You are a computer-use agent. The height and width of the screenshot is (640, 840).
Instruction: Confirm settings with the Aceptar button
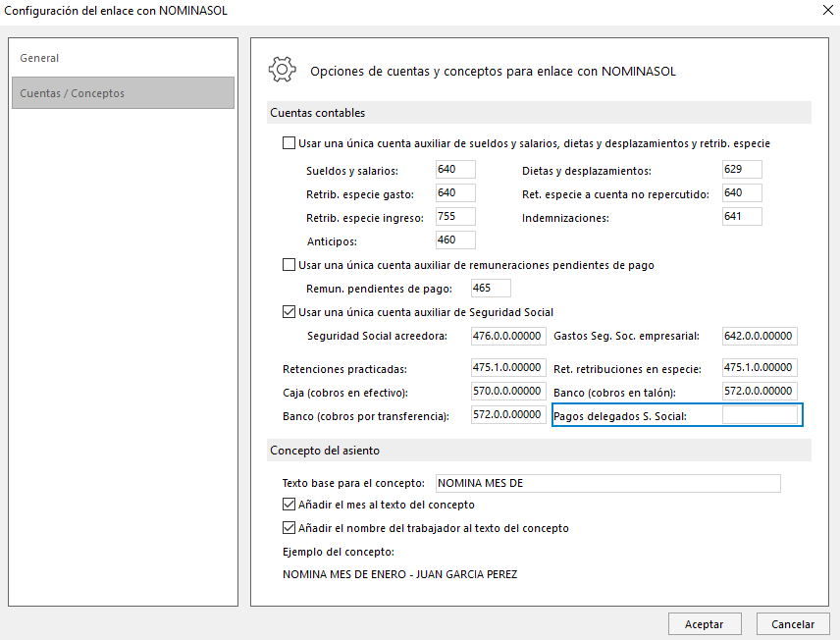click(705, 624)
